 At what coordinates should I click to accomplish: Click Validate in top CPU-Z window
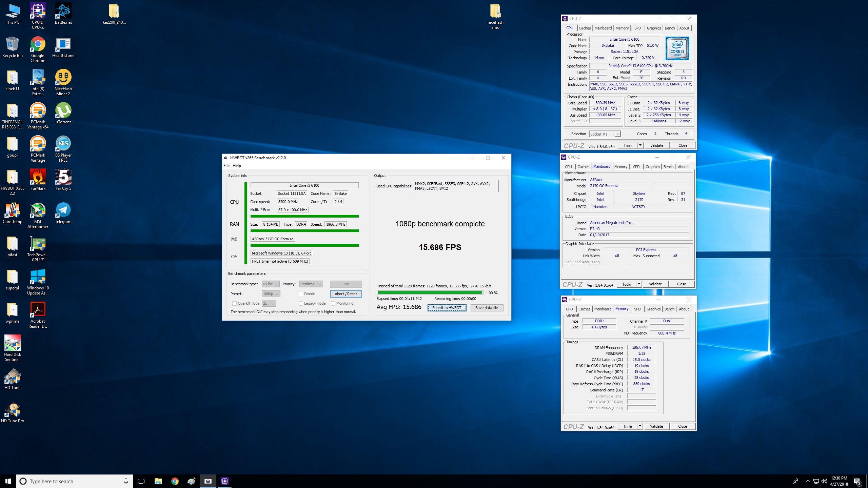tap(657, 145)
